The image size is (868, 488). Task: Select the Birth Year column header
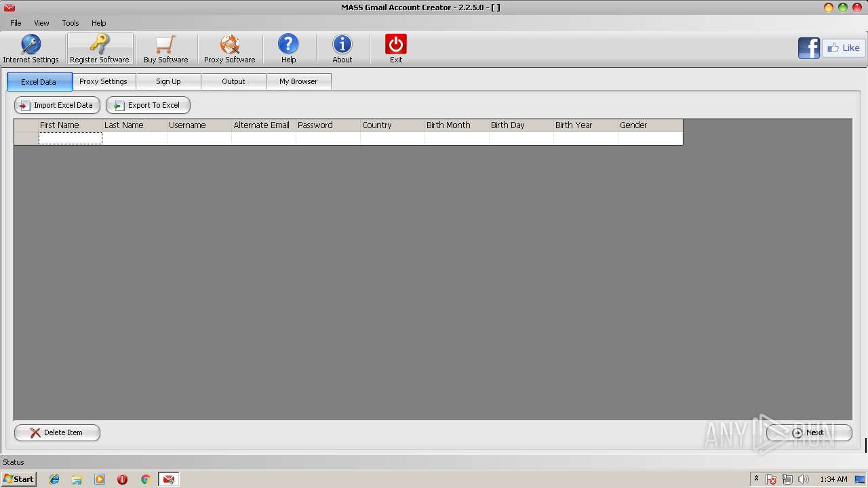(586, 125)
